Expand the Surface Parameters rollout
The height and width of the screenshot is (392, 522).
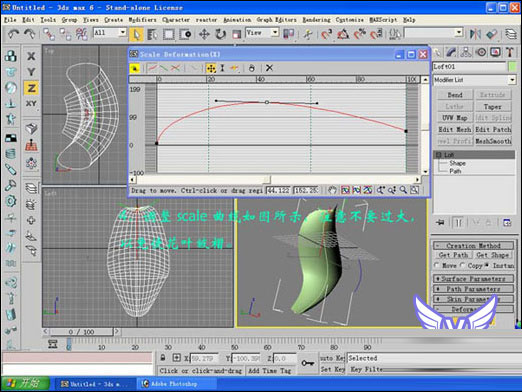473,278
